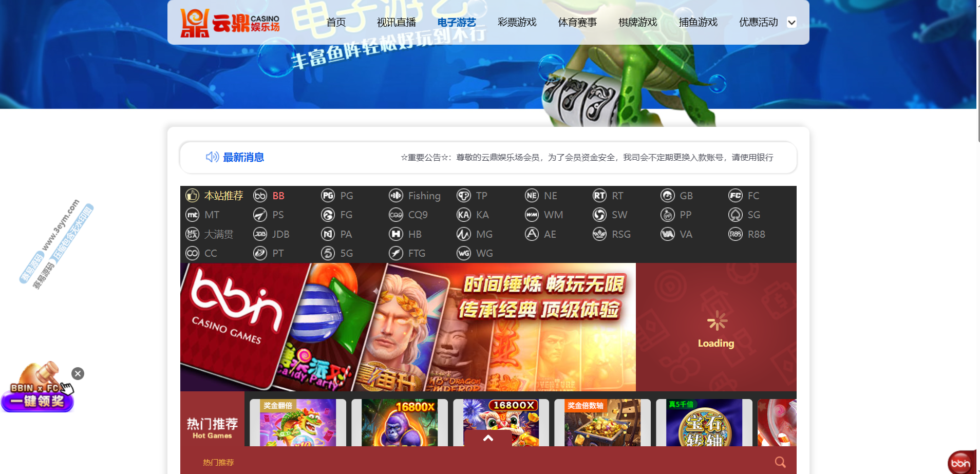980x474 pixels.
Task: Select the R88 provider icon
Action: [736, 234]
